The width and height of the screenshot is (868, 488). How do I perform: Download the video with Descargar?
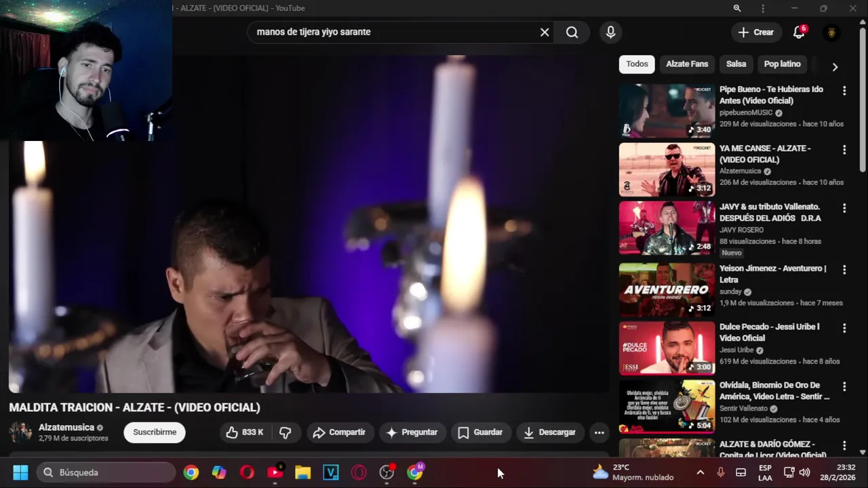click(x=550, y=432)
